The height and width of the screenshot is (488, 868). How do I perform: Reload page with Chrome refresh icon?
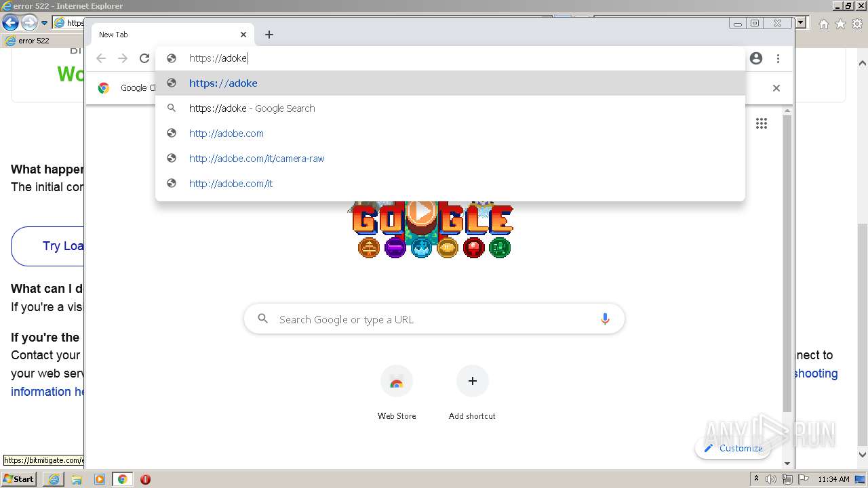(144, 58)
